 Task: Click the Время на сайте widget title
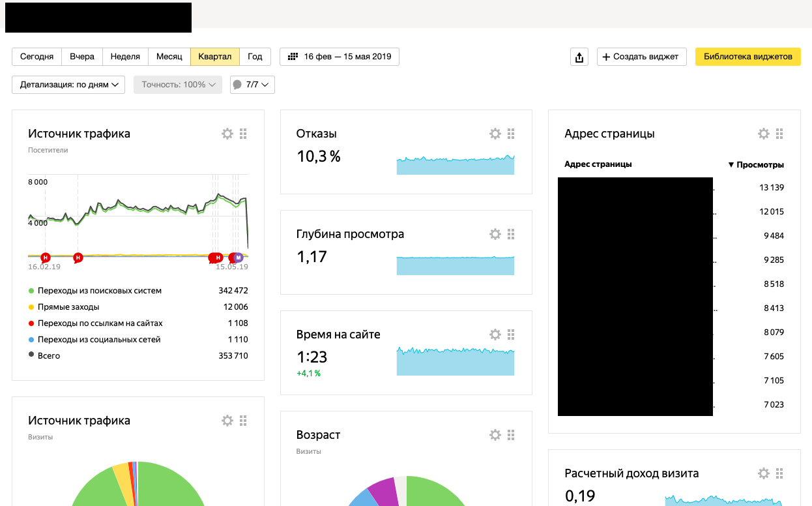tap(338, 335)
